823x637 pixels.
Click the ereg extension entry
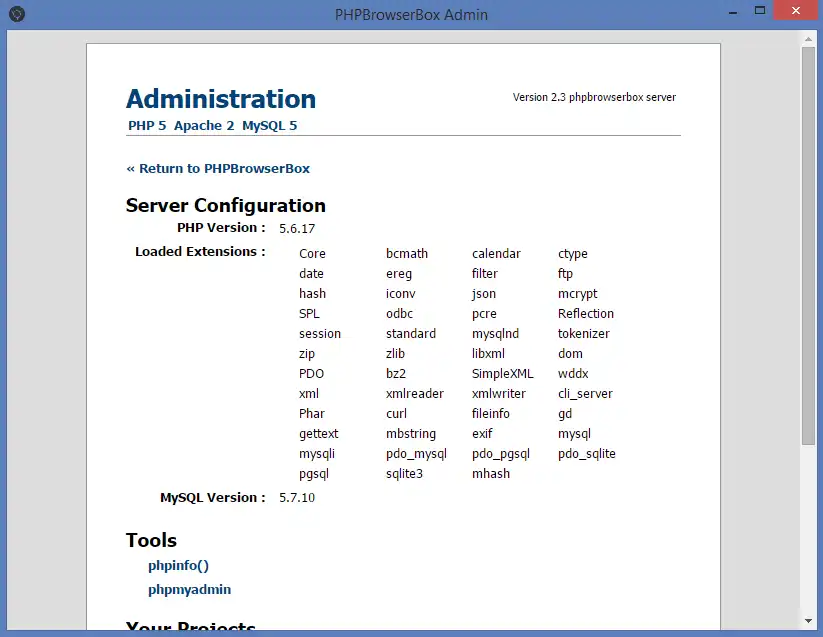399,274
